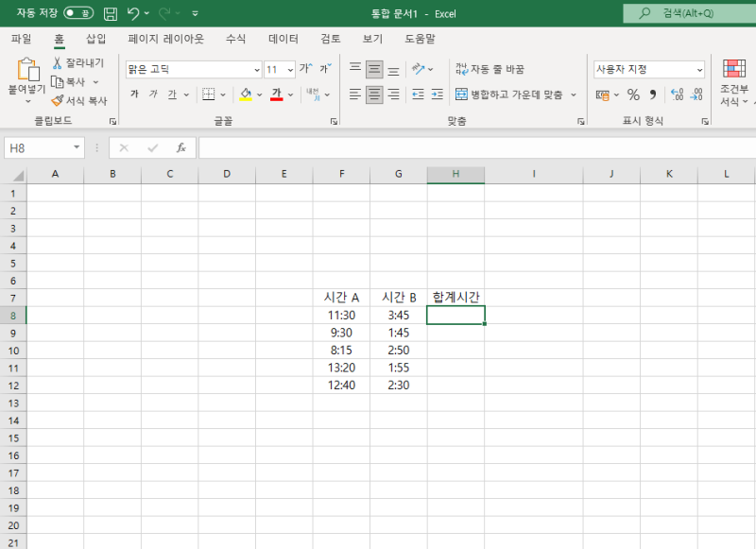
Task: Toggle italic 가 formatting
Action: 153,94
